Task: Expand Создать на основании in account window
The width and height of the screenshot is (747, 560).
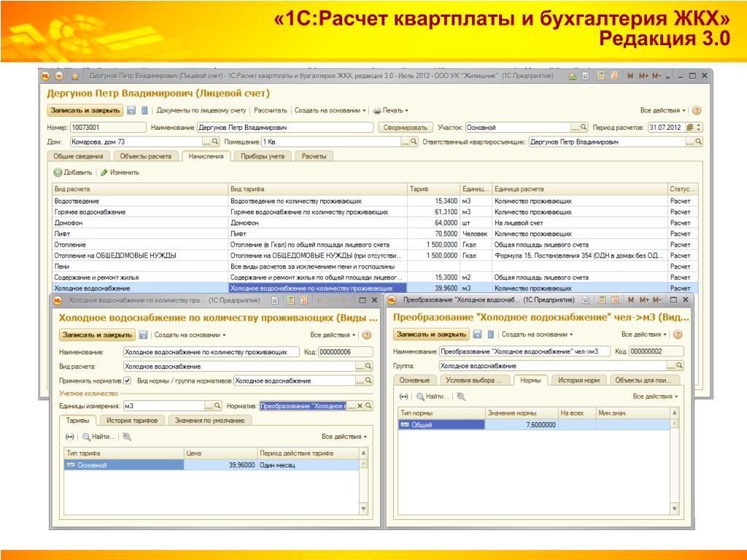Action: 330,111
